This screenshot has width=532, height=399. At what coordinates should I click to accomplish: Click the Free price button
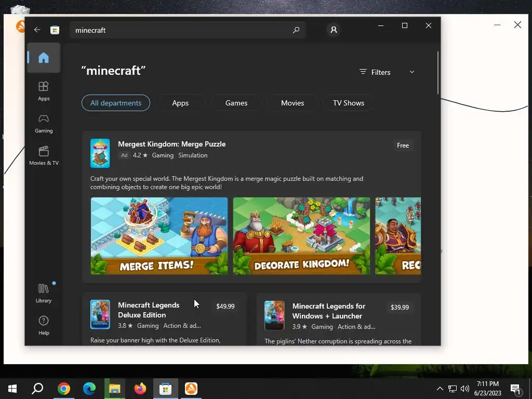pos(403,145)
